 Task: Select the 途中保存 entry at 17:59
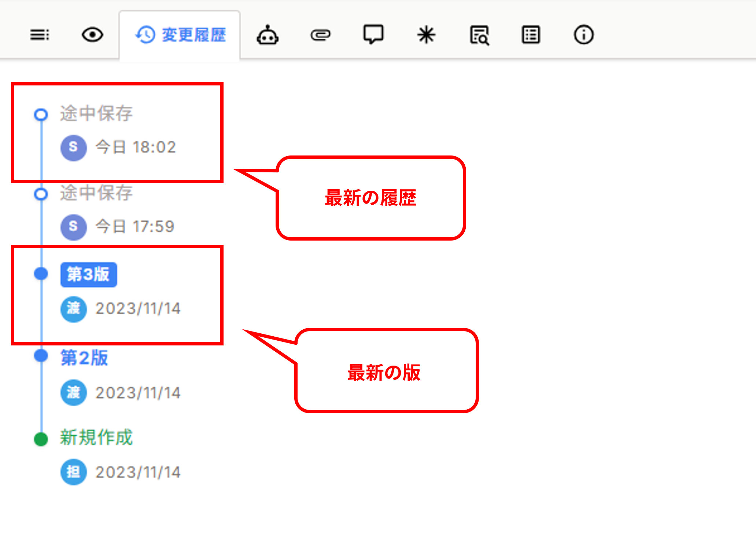pos(96,193)
